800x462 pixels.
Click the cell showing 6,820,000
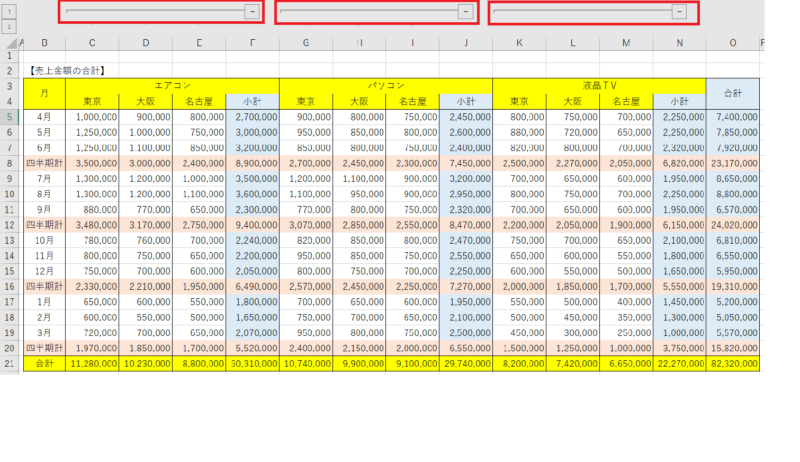680,163
